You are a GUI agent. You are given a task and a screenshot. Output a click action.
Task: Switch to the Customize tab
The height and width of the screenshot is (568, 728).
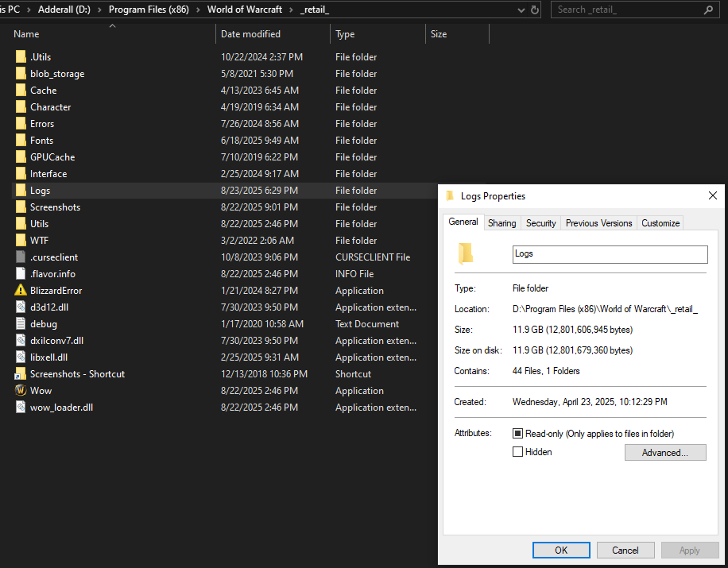coord(660,223)
